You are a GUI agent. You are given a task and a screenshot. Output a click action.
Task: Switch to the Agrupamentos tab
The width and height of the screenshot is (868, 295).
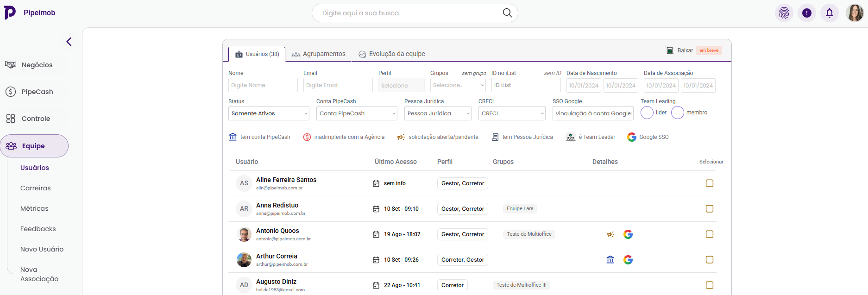click(319, 54)
